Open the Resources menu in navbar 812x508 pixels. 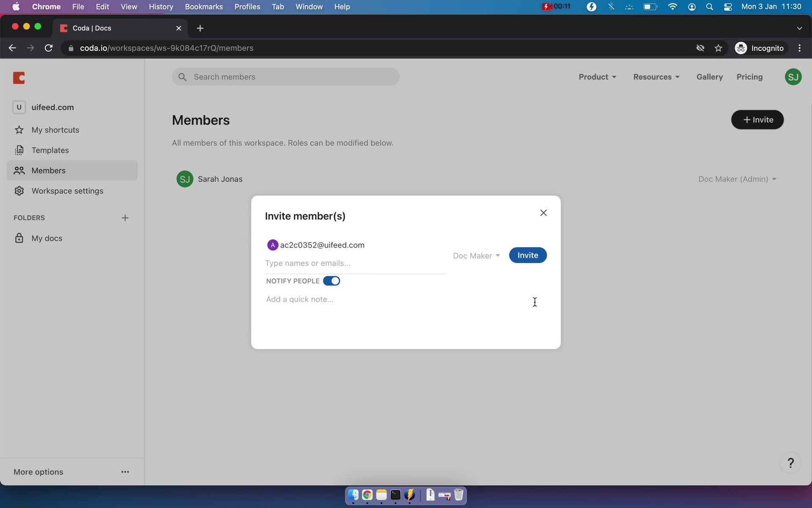click(x=656, y=77)
